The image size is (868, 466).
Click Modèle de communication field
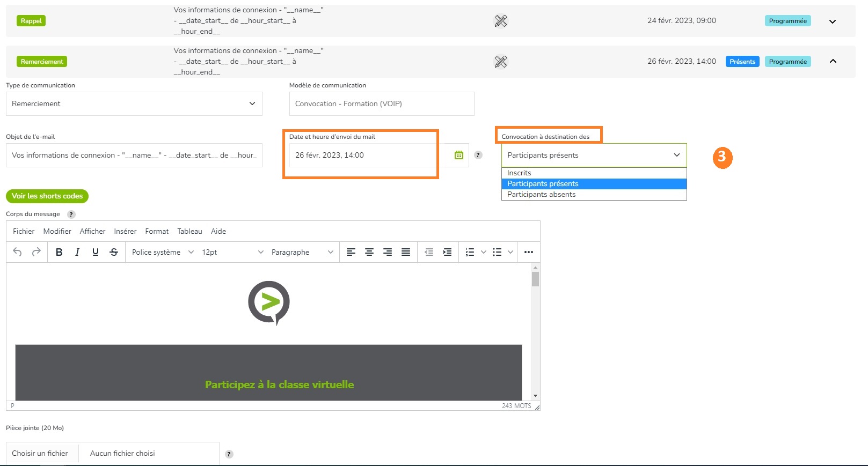pos(382,103)
